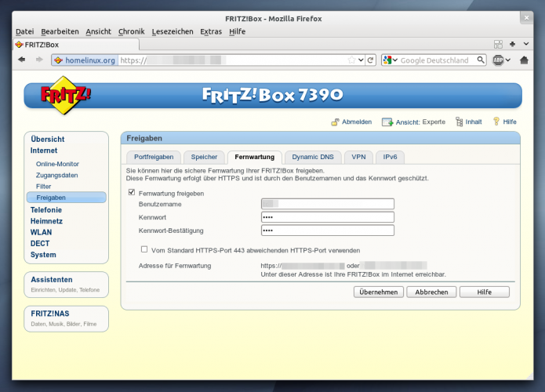Close the Firefox window

pyautogui.click(x=527, y=17)
